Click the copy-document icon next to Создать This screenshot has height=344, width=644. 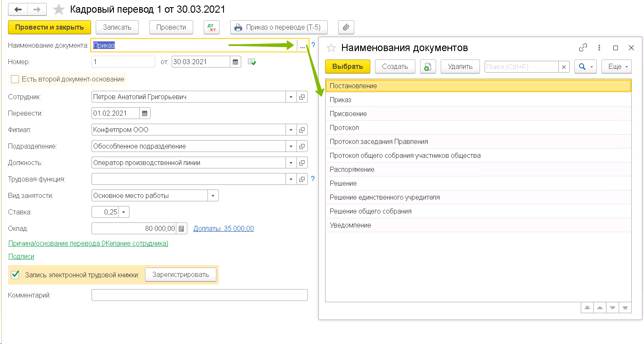(428, 67)
